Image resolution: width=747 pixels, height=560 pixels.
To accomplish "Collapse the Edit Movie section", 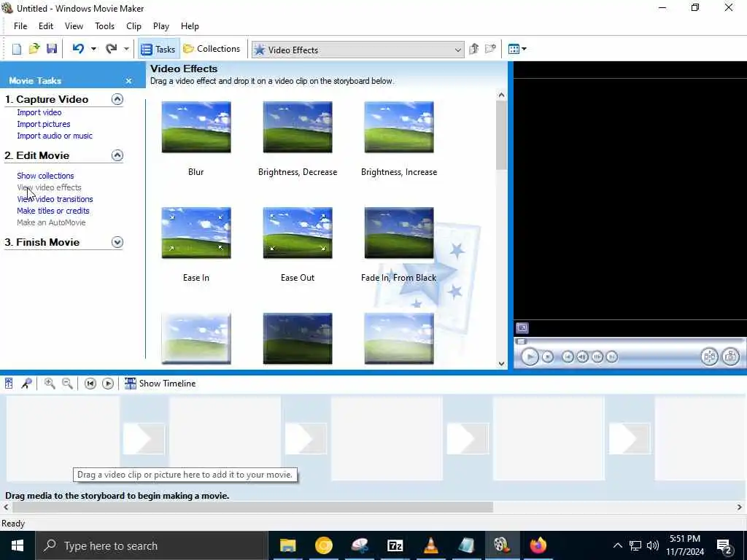I will (x=117, y=155).
